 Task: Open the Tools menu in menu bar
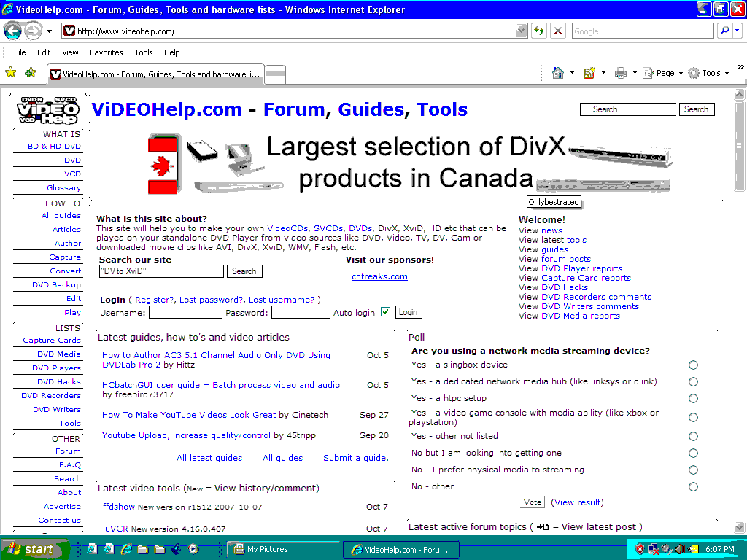[x=144, y=52]
